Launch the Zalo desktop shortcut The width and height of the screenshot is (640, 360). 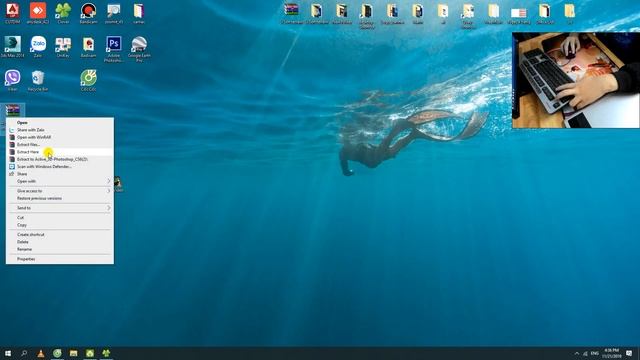pos(38,47)
